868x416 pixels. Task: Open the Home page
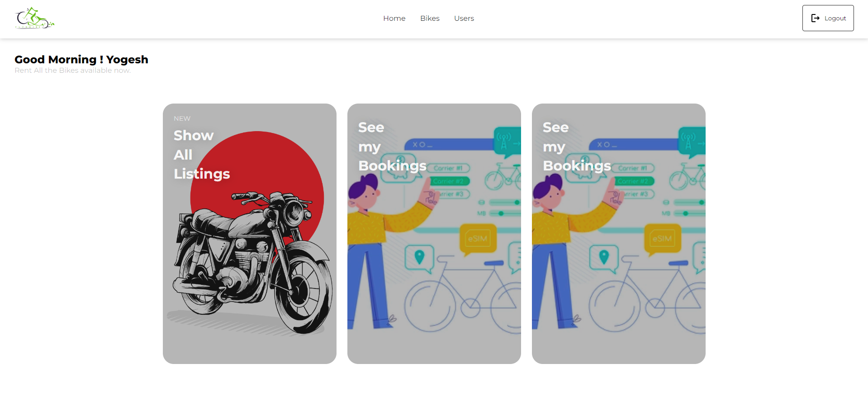(x=394, y=18)
